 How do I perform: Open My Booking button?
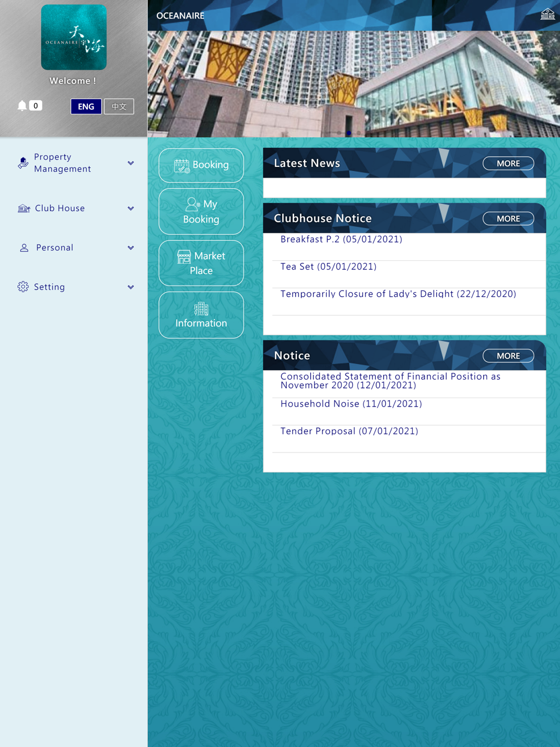[x=201, y=212]
